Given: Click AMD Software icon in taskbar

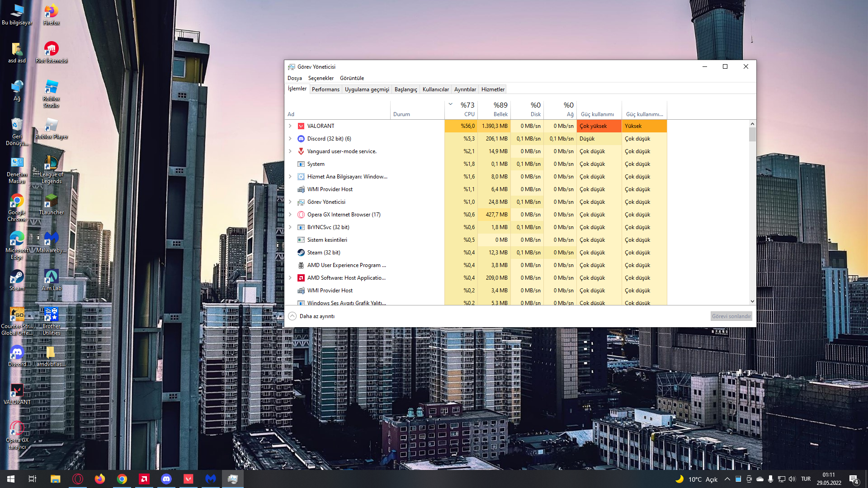Looking at the screenshot, I should click(x=144, y=479).
